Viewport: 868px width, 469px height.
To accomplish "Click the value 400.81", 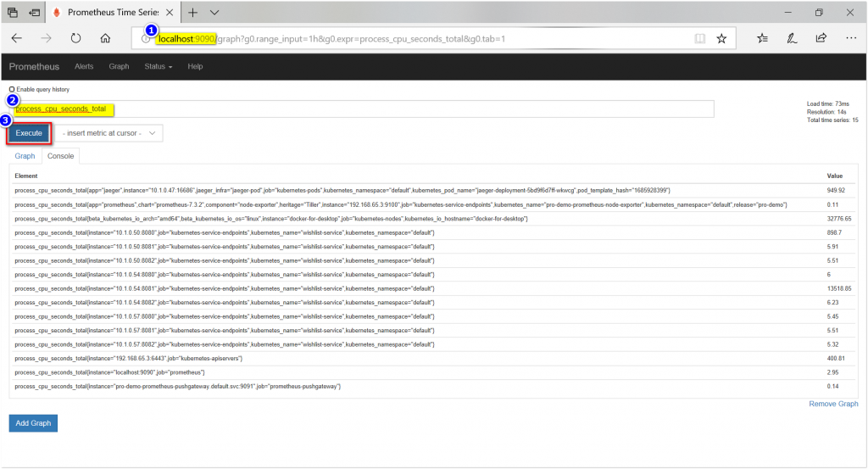I will click(836, 358).
